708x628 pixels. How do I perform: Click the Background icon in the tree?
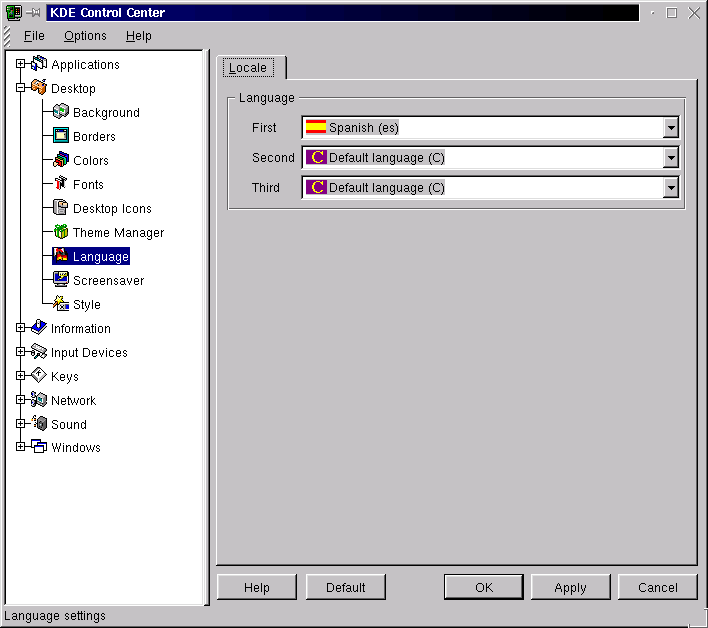tap(61, 112)
